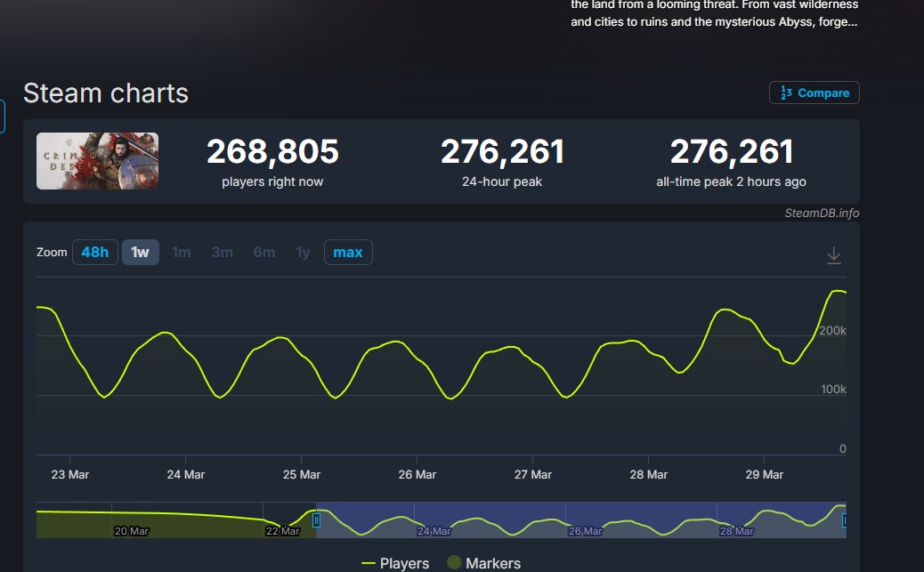Click the 25 Mar axis label
924x572 pixels.
pos(302,474)
